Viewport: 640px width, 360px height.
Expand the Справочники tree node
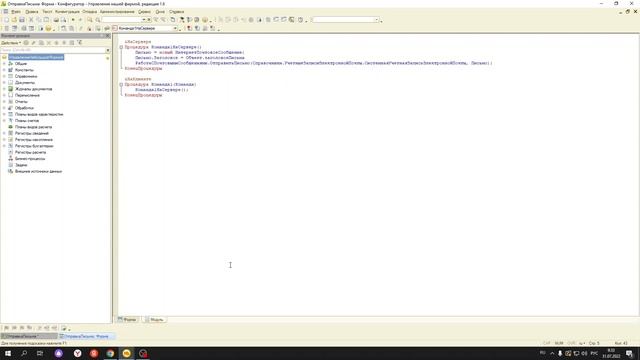pyautogui.click(x=4, y=76)
